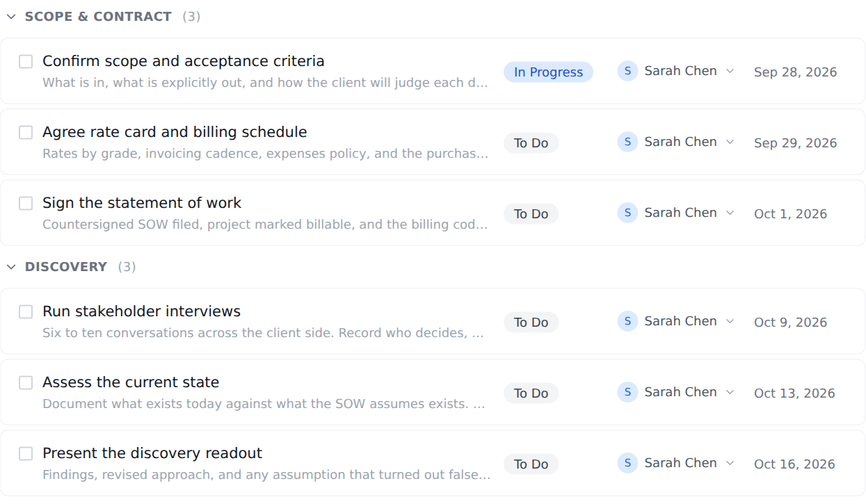Click the Oct 13, 2026 due date
866x504 pixels.
click(794, 393)
